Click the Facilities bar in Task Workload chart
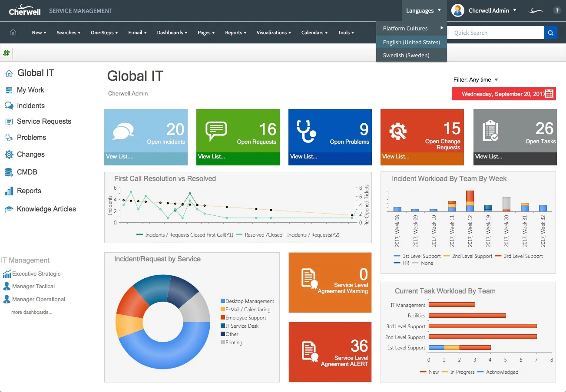The image size is (566, 392). coord(467,316)
